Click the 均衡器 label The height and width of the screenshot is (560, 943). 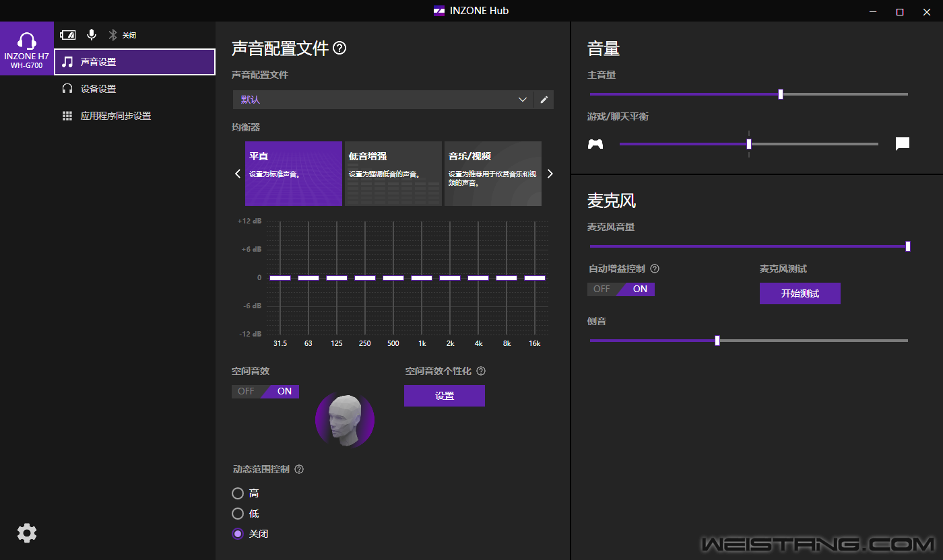(246, 127)
